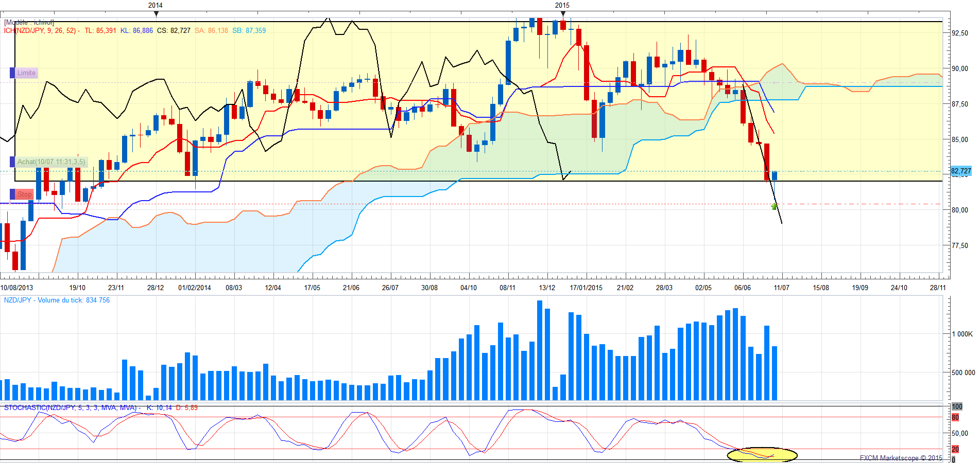Click the 12/04 date label
The height and width of the screenshot is (463, 980).
point(273,288)
